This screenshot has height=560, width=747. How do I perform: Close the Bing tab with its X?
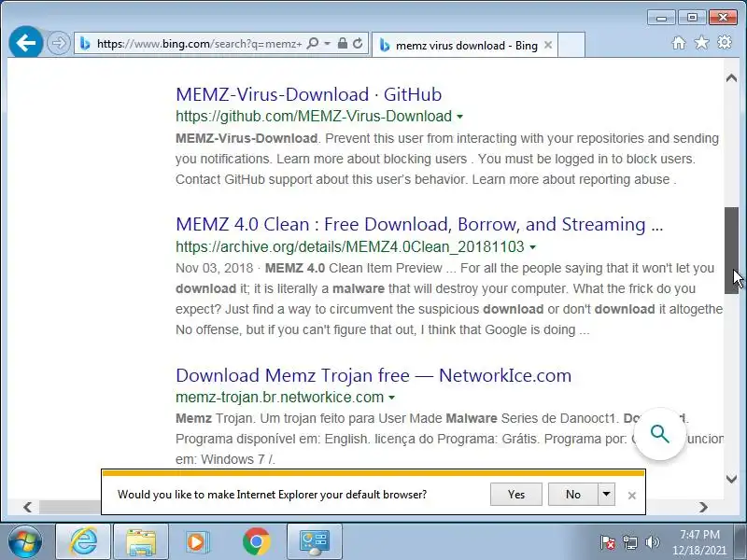[548, 45]
